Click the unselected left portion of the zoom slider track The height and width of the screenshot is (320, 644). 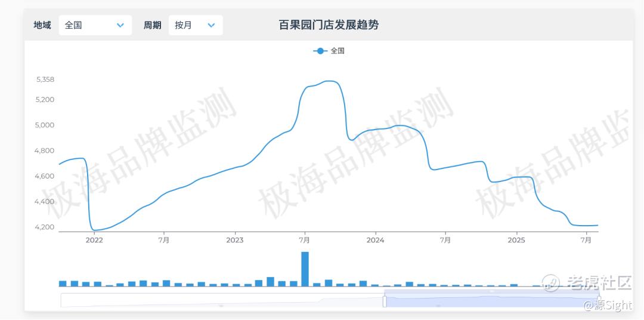click(222, 300)
